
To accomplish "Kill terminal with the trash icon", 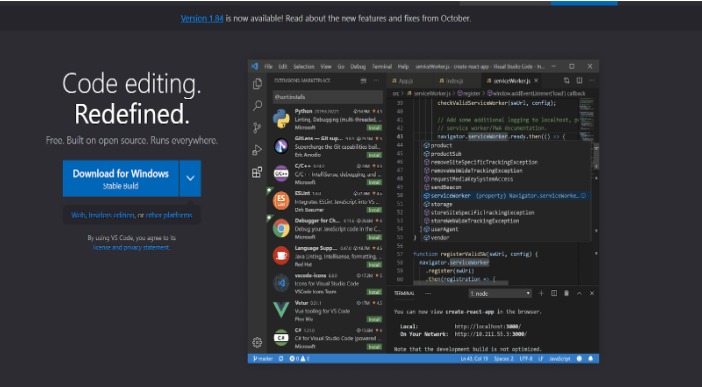I will (x=566, y=293).
